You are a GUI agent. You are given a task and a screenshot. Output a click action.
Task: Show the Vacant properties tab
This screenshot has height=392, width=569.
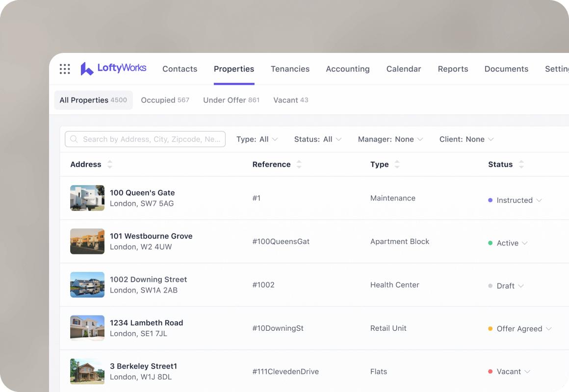[290, 100]
